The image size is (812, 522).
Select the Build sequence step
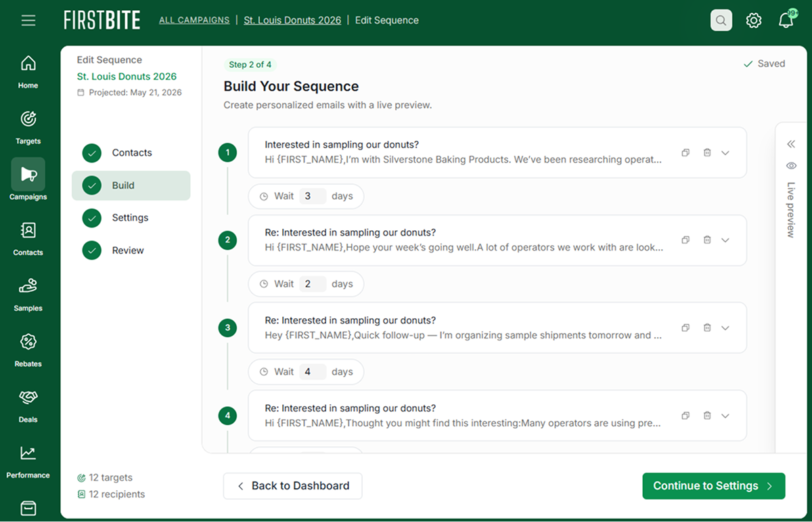(x=131, y=186)
